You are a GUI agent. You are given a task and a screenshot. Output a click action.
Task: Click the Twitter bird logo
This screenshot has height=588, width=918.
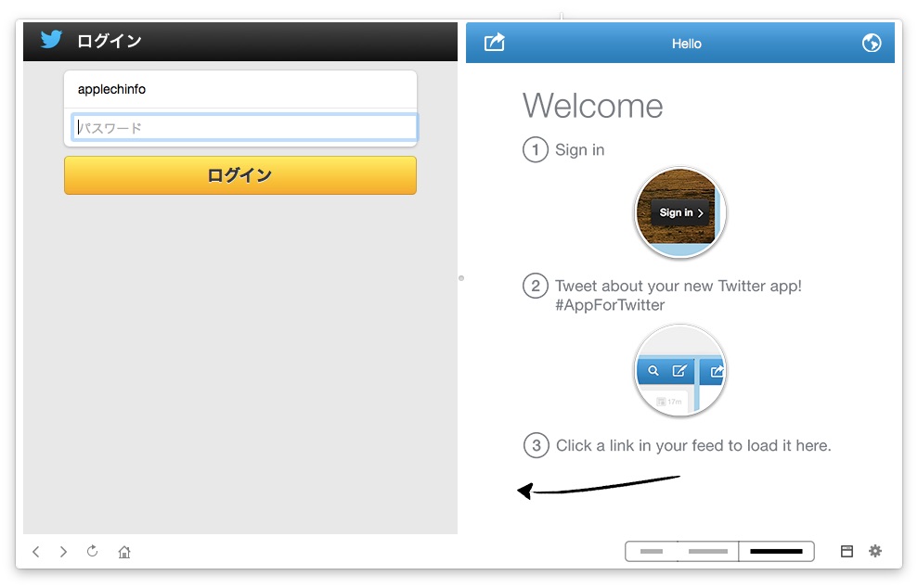pyautogui.click(x=51, y=40)
